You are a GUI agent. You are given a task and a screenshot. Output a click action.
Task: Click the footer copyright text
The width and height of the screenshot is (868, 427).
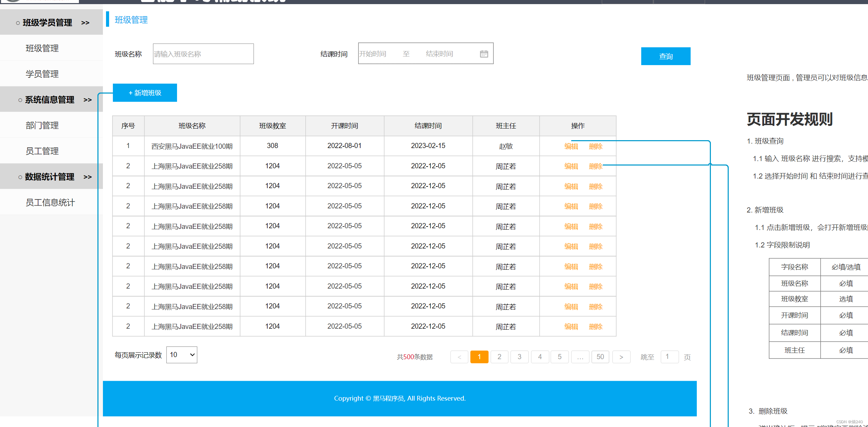[400, 398]
